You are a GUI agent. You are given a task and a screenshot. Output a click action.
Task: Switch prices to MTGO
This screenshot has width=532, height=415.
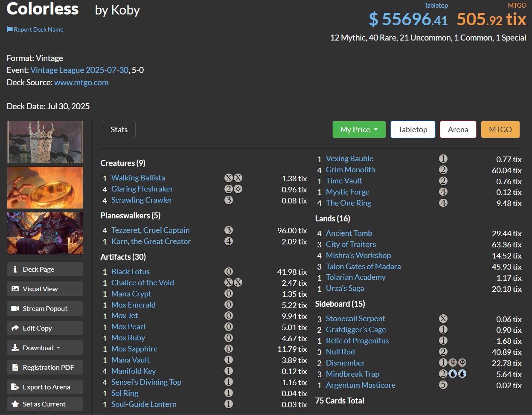500,130
